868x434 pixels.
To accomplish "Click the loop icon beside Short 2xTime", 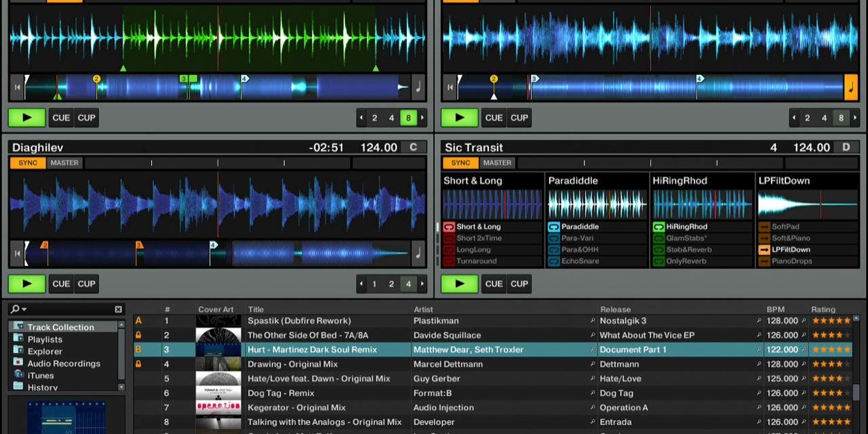I will (x=449, y=238).
